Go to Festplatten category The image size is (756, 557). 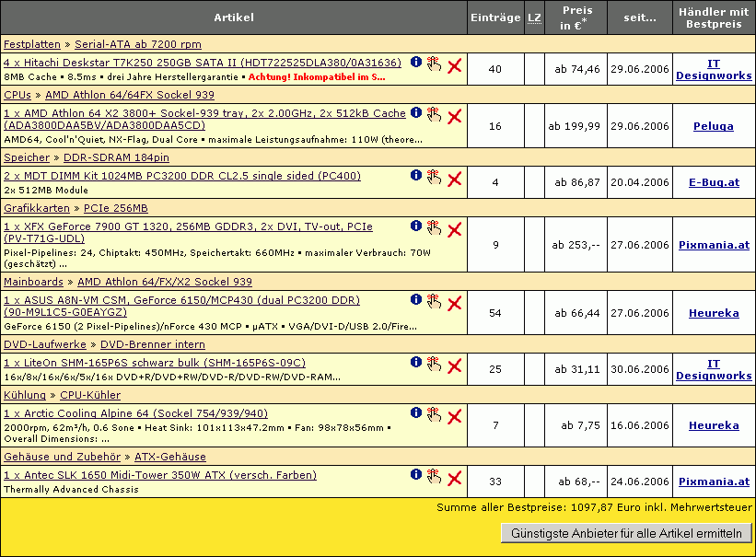(32, 44)
